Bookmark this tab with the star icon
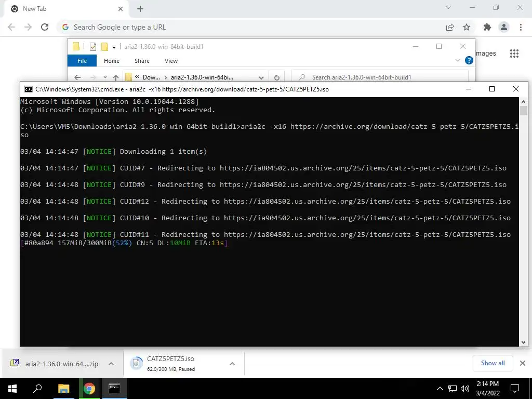This screenshot has width=532, height=399. click(x=467, y=27)
